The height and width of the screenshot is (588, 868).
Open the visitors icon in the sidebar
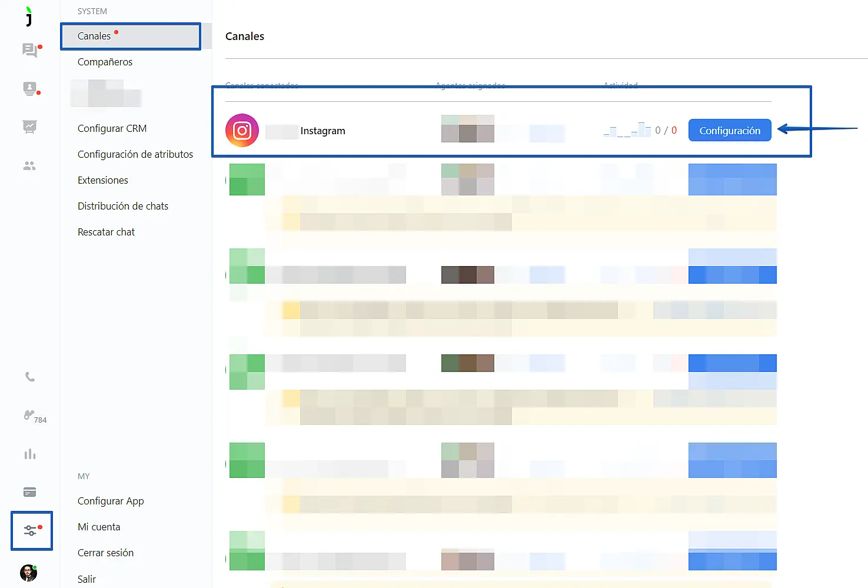30,89
